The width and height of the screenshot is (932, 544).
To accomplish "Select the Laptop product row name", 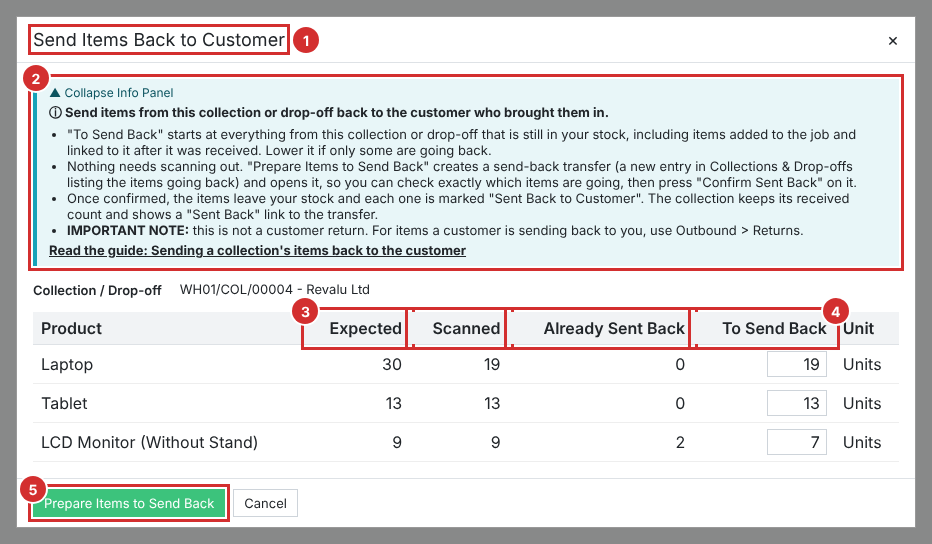I will point(67,364).
